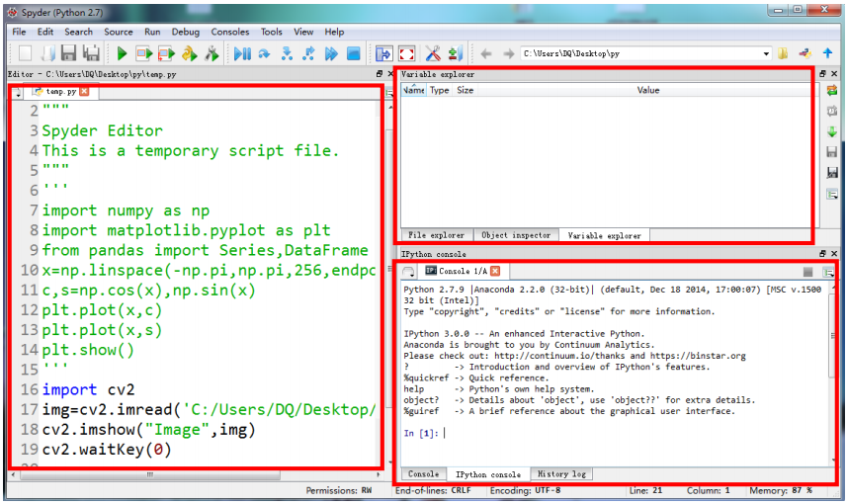Continue debugger execution icon

[331, 53]
